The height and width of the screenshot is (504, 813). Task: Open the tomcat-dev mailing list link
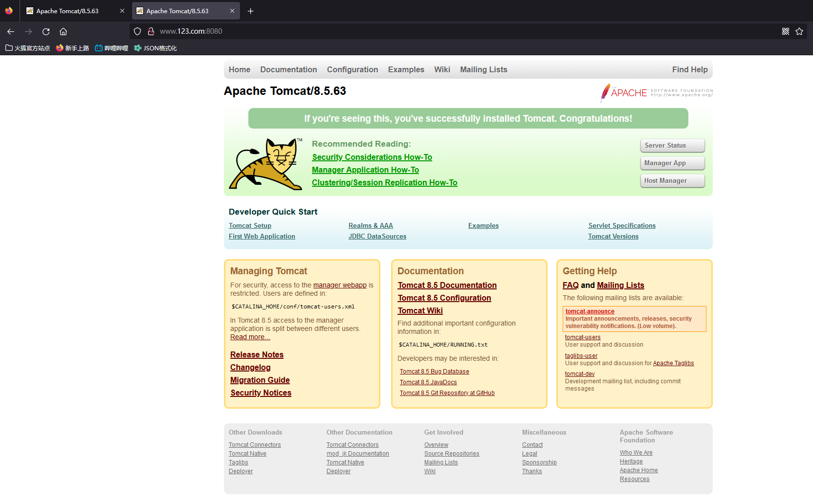point(580,374)
